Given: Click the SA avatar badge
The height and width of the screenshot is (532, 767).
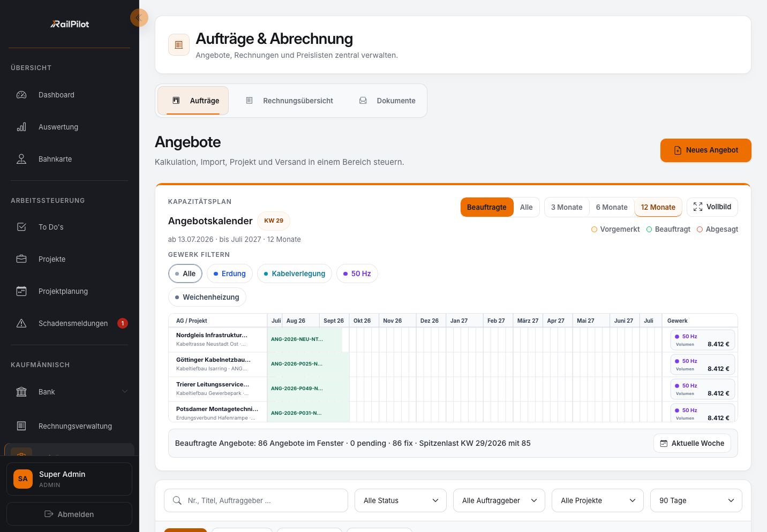Looking at the screenshot, I should (x=23, y=479).
